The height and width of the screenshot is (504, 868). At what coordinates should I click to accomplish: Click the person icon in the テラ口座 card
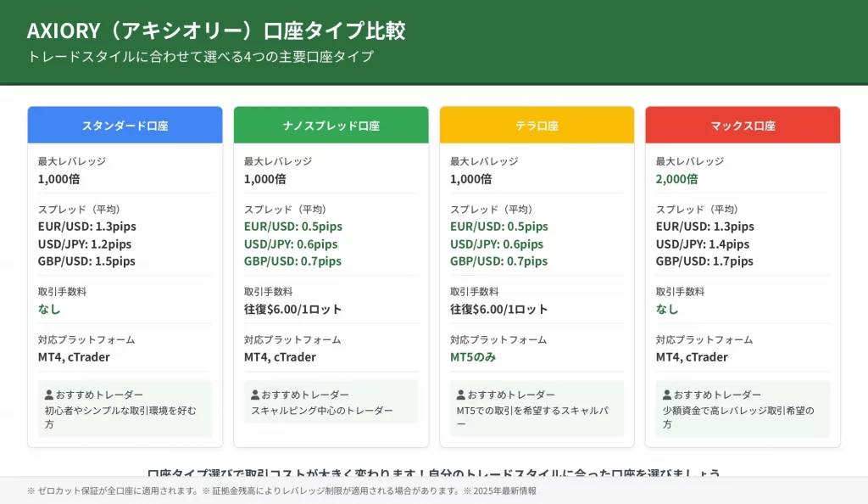click(x=461, y=395)
